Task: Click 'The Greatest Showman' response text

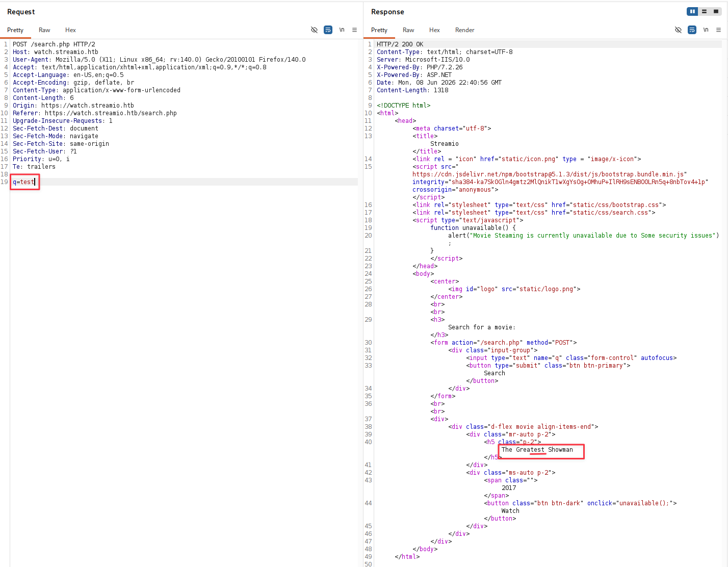Action: click(x=537, y=450)
